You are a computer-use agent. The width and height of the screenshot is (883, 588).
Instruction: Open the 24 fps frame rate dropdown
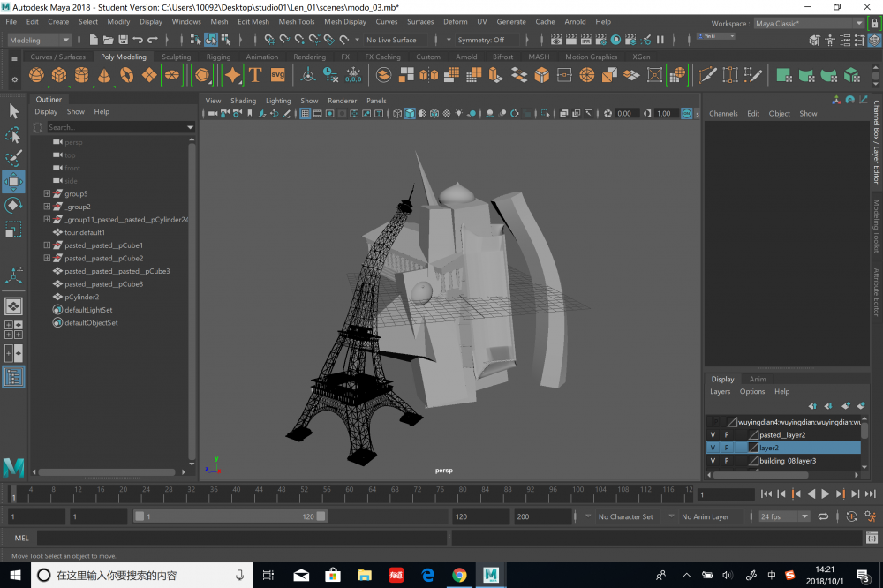pyautogui.click(x=784, y=516)
